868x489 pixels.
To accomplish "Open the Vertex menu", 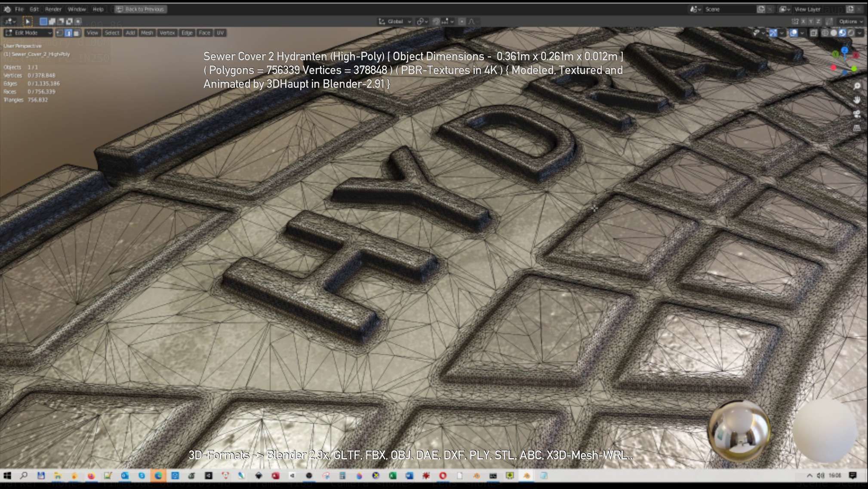I will click(167, 33).
